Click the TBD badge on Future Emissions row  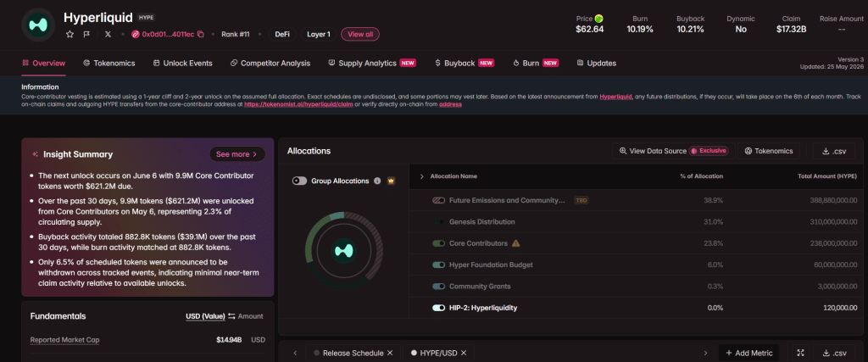[581, 200]
